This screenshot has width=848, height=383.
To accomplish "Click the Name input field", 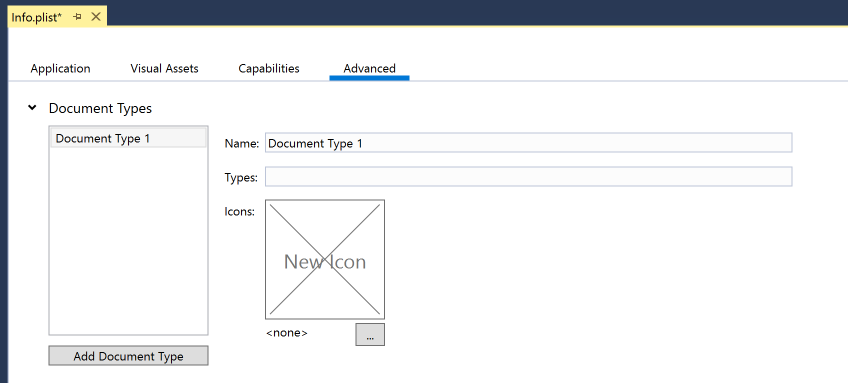I will pos(528,143).
